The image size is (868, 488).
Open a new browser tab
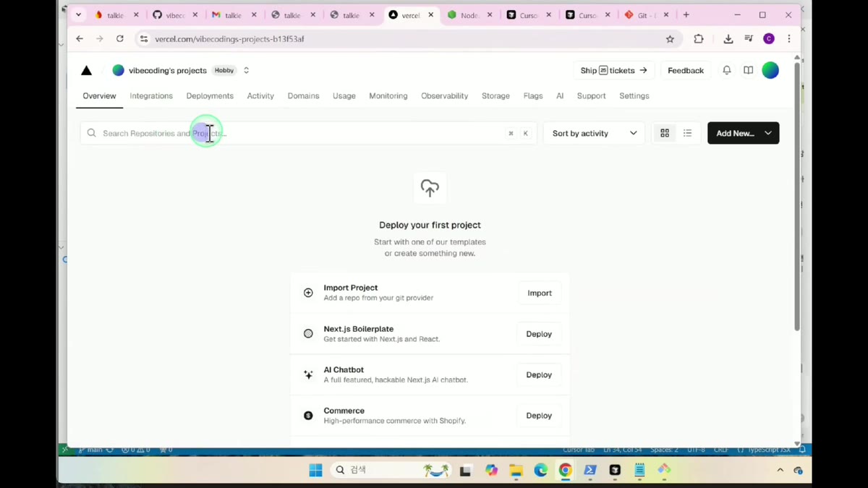(686, 14)
